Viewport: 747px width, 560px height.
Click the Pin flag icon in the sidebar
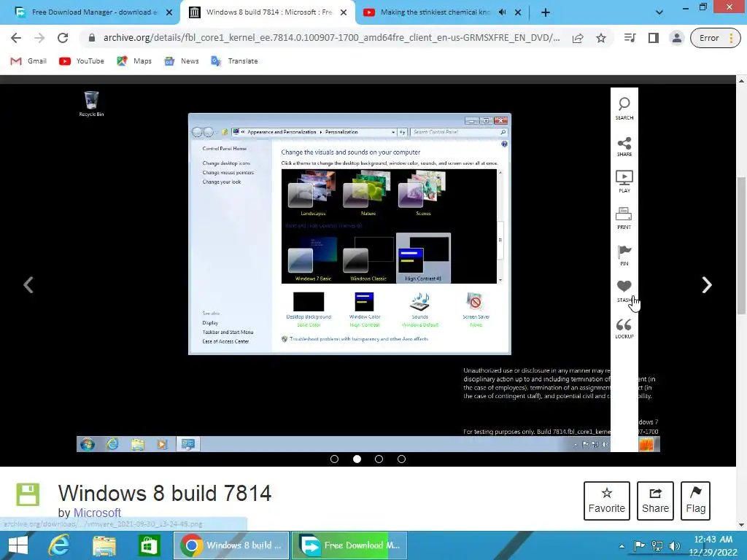(624, 254)
